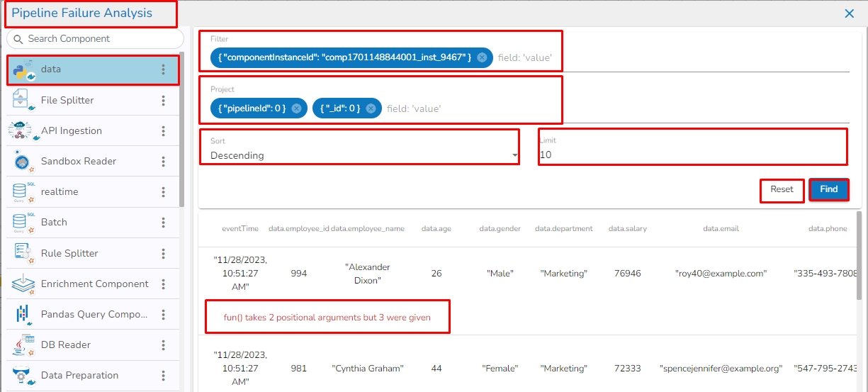
Task: Select the data component row
Action: (x=93, y=69)
